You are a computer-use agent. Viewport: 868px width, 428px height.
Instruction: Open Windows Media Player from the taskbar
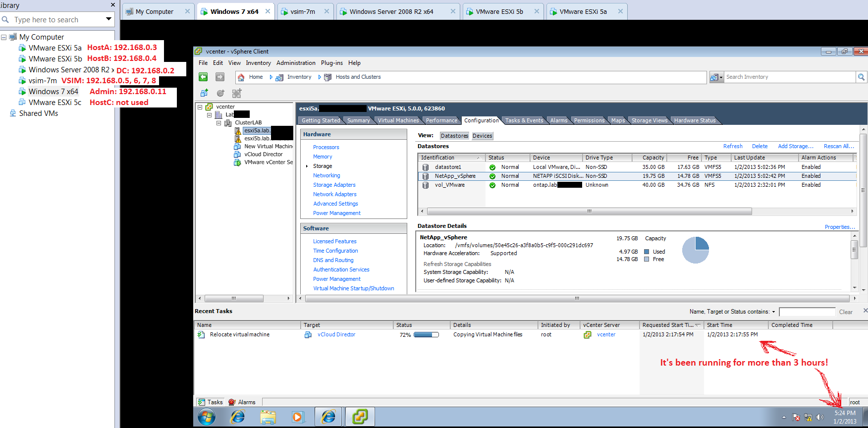pos(297,417)
